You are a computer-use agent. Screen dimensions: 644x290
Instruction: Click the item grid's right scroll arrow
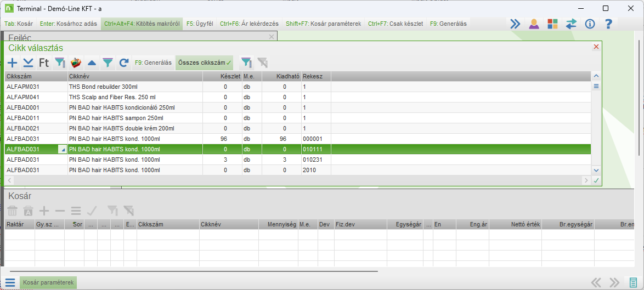586,180
